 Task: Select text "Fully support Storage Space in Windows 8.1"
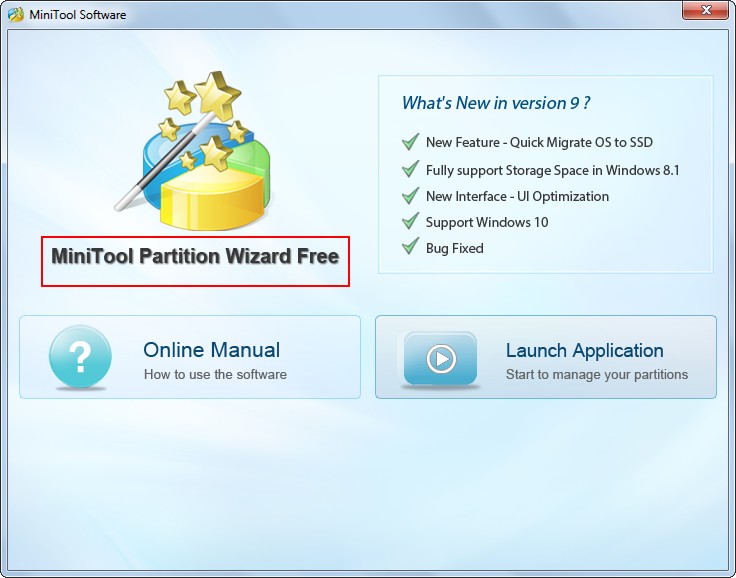click(552, 170)
